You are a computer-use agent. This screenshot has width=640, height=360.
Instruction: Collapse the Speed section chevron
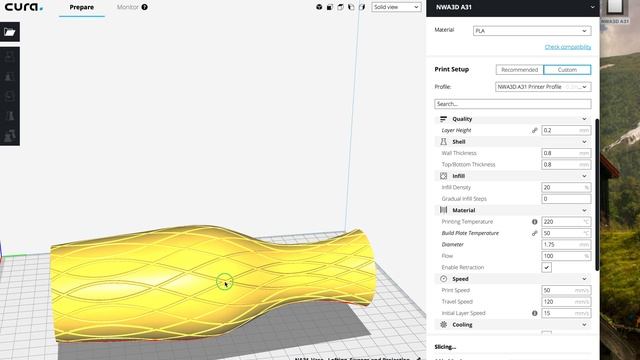pos(584,279)
